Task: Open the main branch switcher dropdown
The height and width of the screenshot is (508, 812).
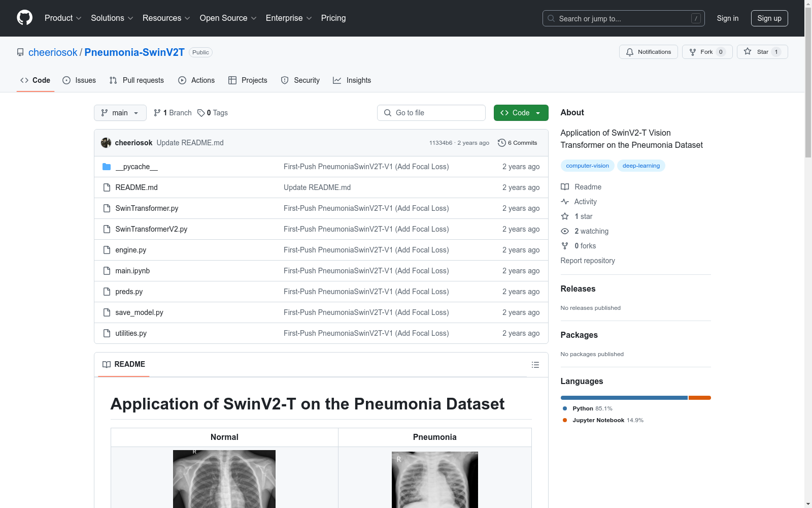Action: point(120,113)
